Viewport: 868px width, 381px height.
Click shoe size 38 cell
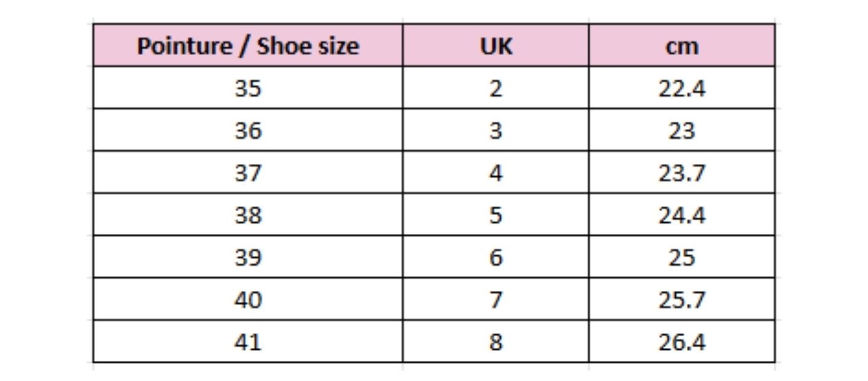pyautogui.click(x=248, y=215)
